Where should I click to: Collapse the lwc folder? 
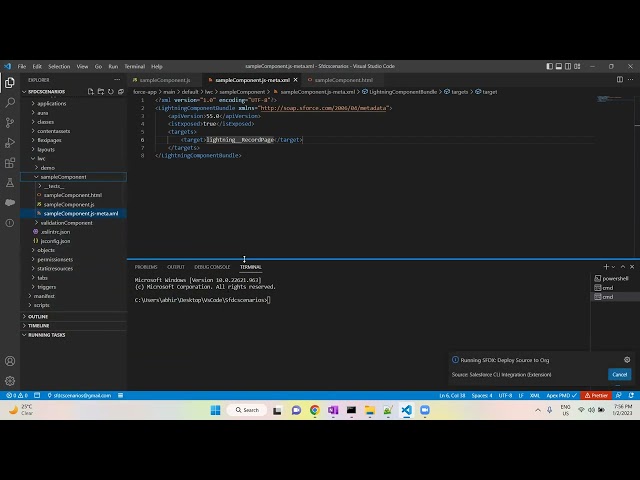[x=41, y=158]
